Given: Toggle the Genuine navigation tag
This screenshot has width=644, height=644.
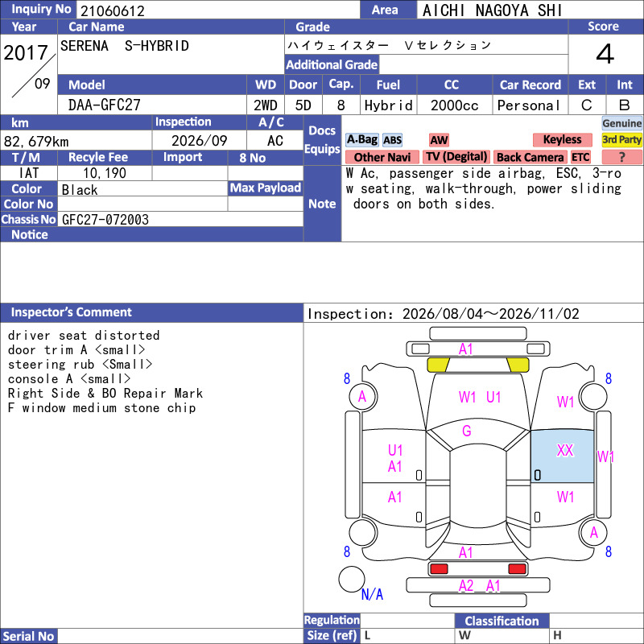Looking at the screenshot, I should coord(621,123).
